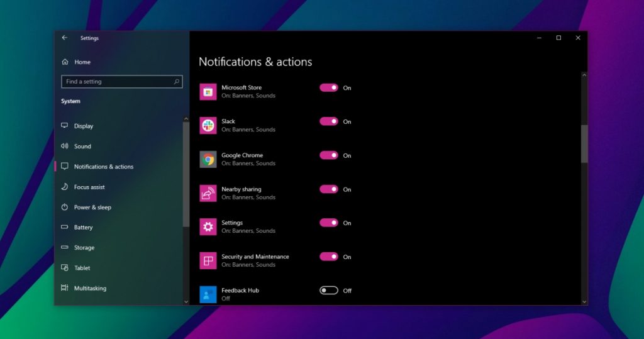
Task: Click the sidebar scrollbar thumb
Action: point(186,174)
